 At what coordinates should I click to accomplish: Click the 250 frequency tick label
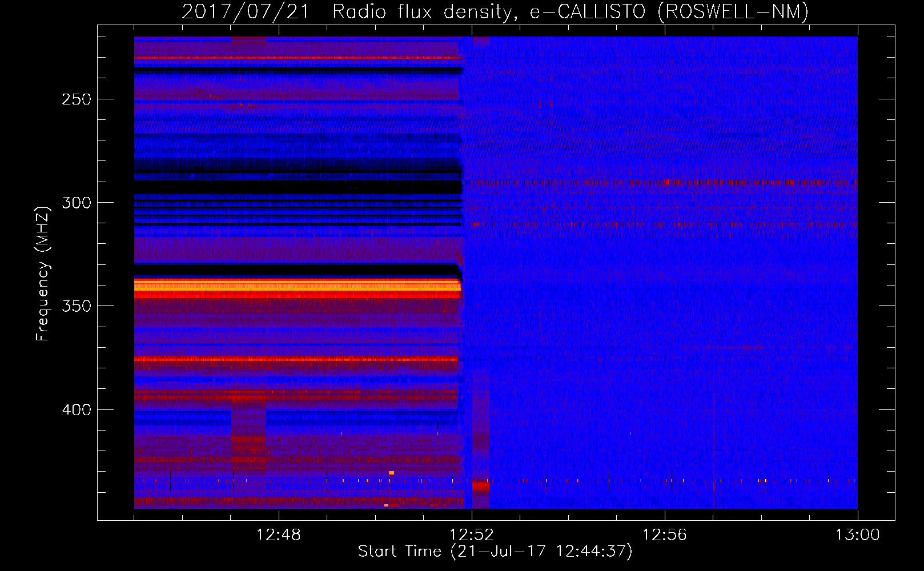77,99
